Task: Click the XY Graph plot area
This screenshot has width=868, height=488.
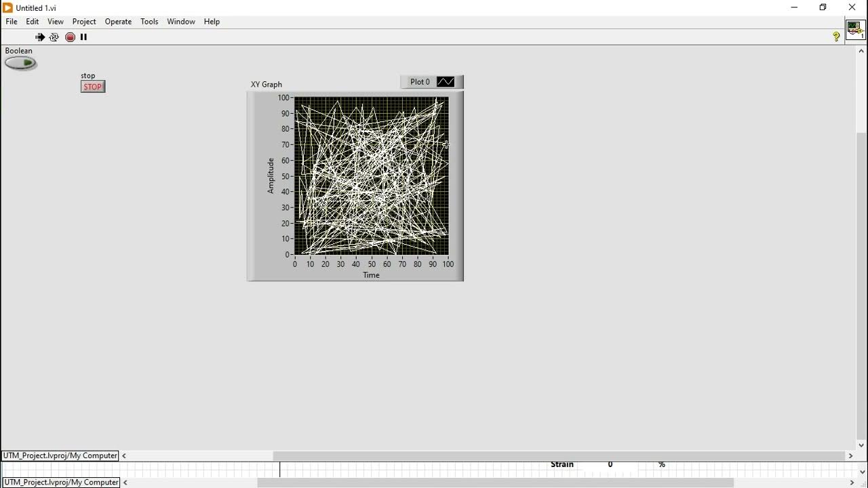Action: point(372,176)
